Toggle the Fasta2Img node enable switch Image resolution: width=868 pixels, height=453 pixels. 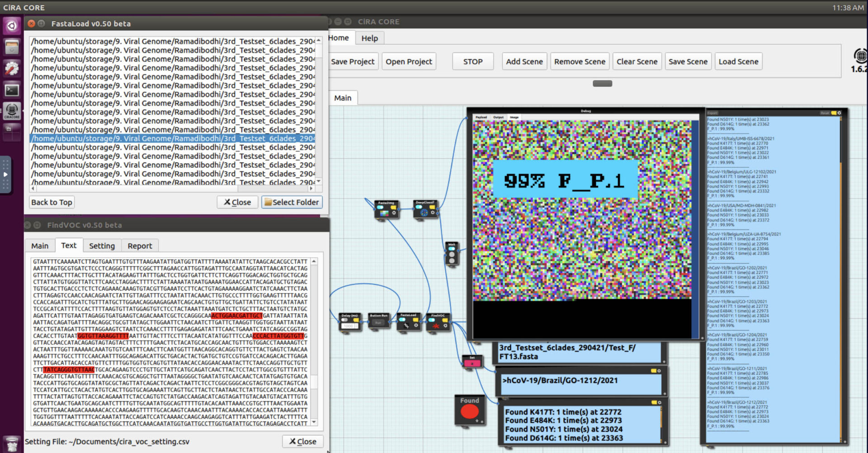click(x=381, y=208)
